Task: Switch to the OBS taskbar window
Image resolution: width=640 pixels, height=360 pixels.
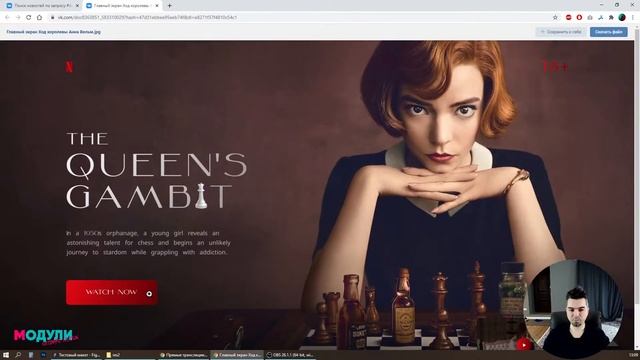Action: [x=291, y=355]
